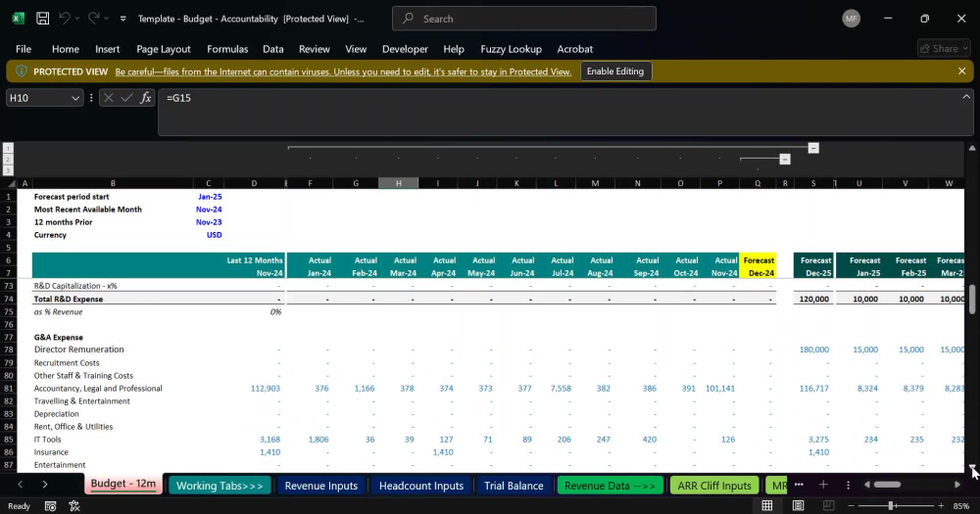
Task: Select the ARR Cliff Inputs sheet tab
Action: tap(714, 486)
